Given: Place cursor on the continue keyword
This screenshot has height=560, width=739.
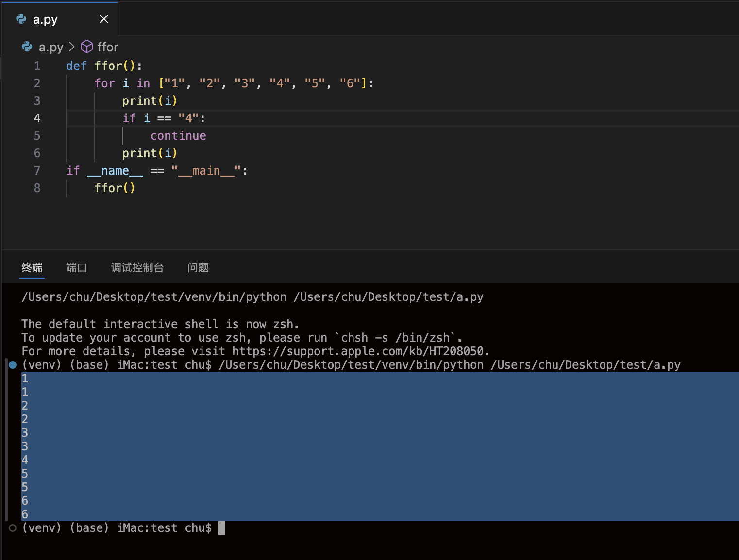Looking at the screenshot, I should tap(178, 136).
